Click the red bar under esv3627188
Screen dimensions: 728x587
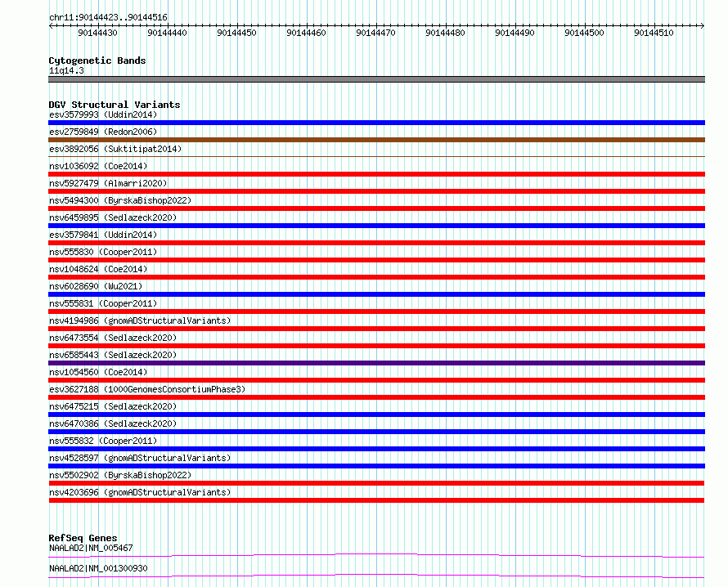[376, 397]
